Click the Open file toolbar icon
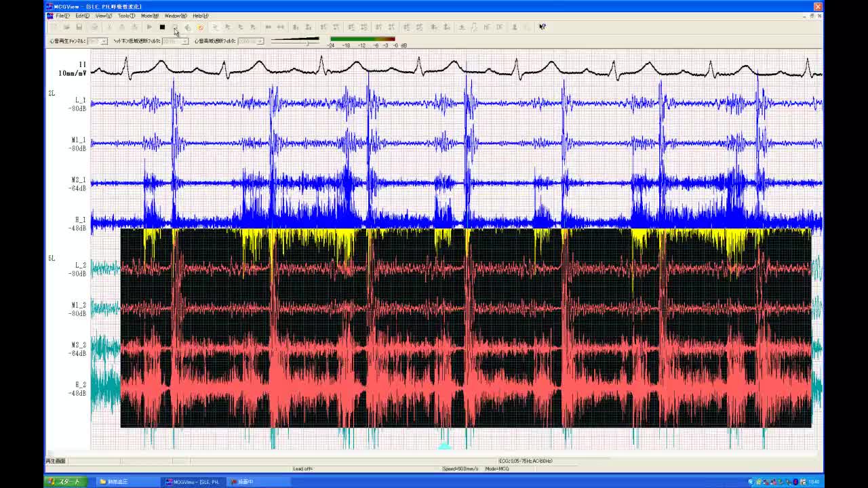 pos(66,27)
